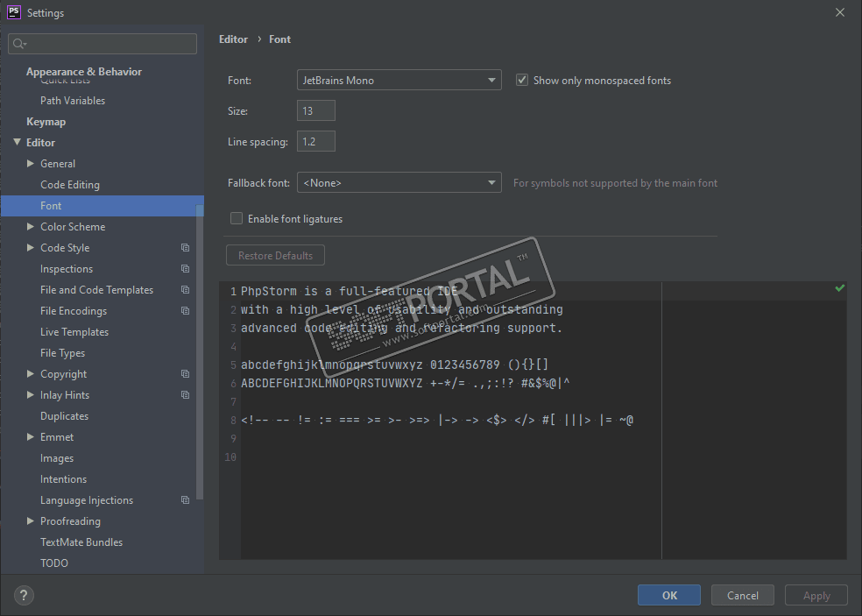The height and width of the screenshot is (616, 862).
Task: Open the Font dropdown showing JetBrains Mono
Action: point(399,80)
